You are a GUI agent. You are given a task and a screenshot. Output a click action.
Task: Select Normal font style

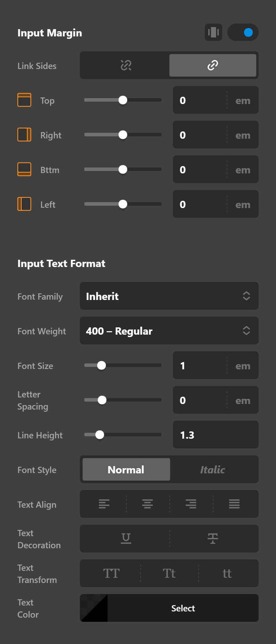[126, 470]
